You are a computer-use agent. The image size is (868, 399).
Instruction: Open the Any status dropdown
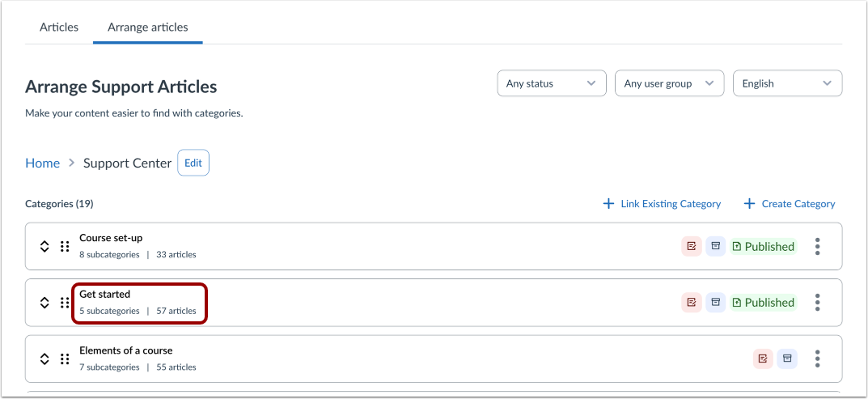pyautogui.click(x=552, y=83)
